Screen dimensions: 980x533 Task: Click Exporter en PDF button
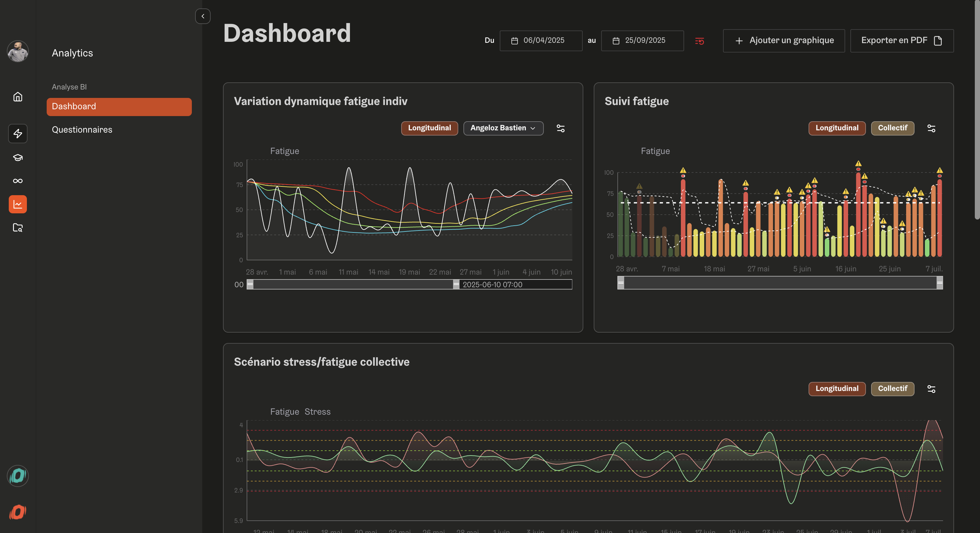tap(901, 40)
